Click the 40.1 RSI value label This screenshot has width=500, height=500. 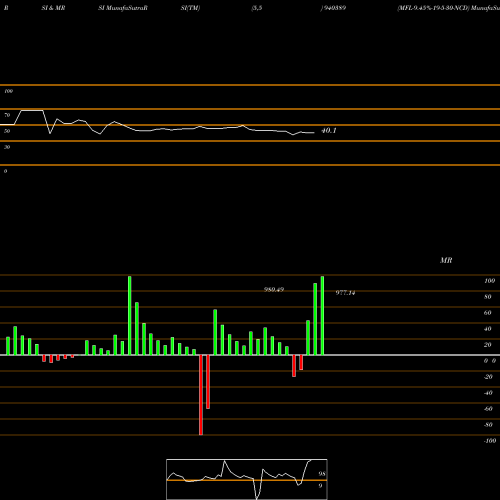click(x=329, y=131)
